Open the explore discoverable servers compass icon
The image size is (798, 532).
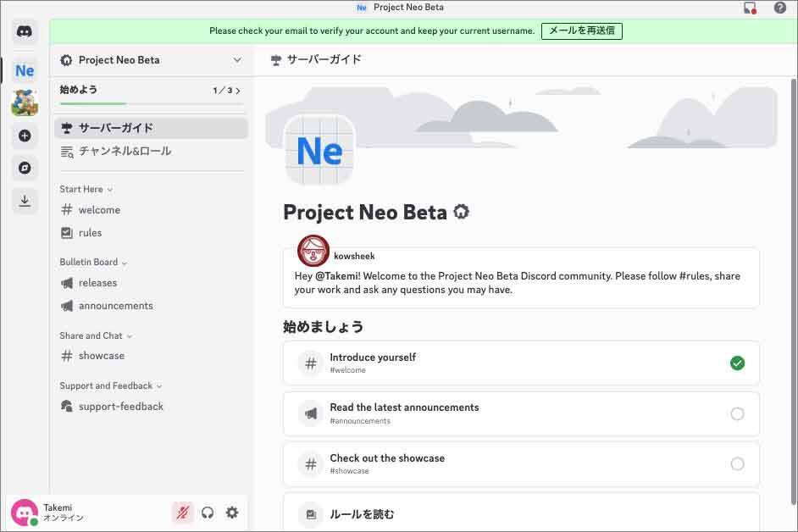(x=25, y=168)
